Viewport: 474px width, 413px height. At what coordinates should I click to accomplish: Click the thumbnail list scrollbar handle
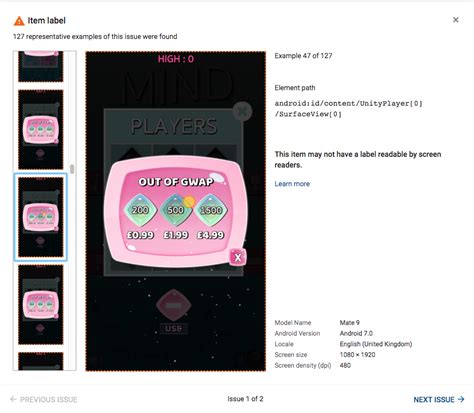[x=72, y=169]
